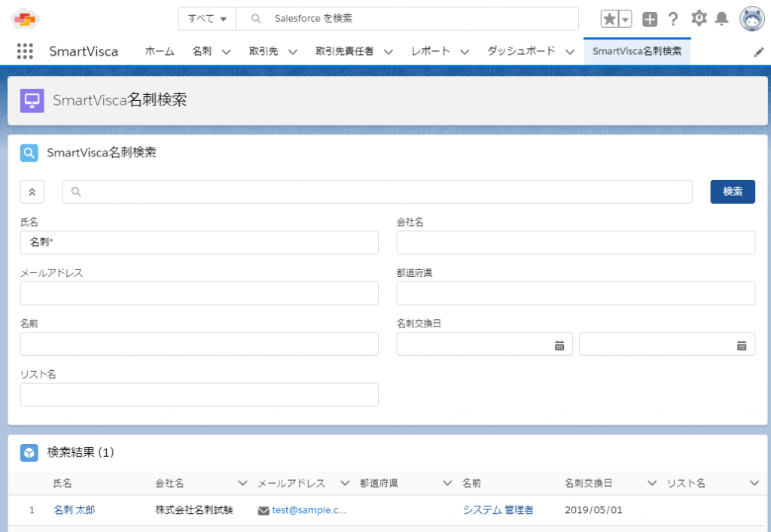
Task: Go to the ホーム tab
Action: [160, 51]
